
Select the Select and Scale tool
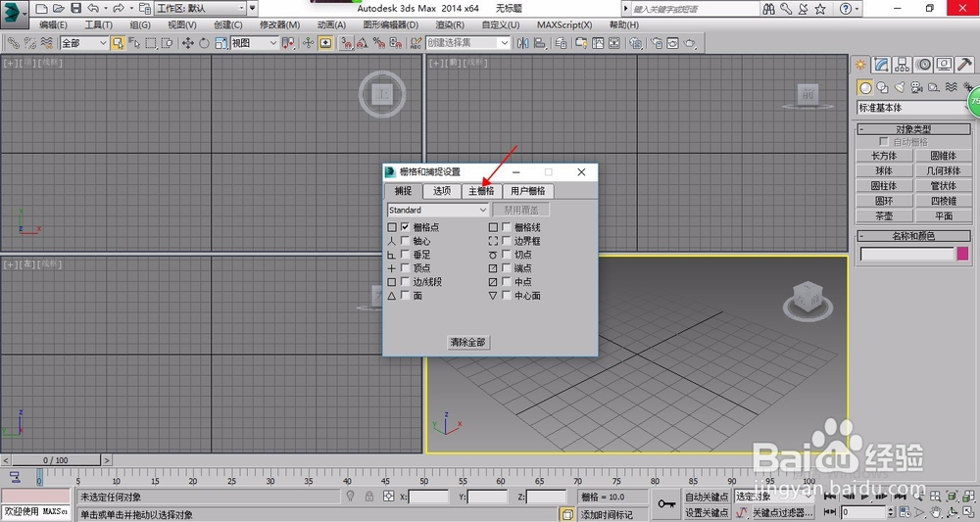tap(220, 43)
